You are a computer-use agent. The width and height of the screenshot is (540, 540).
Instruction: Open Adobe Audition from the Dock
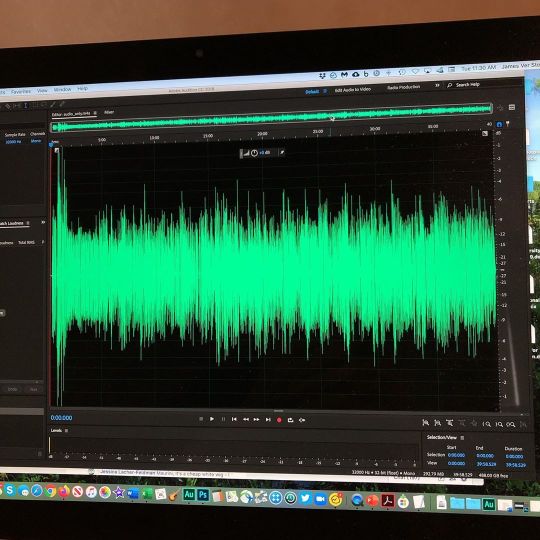[x=189, y=495]
